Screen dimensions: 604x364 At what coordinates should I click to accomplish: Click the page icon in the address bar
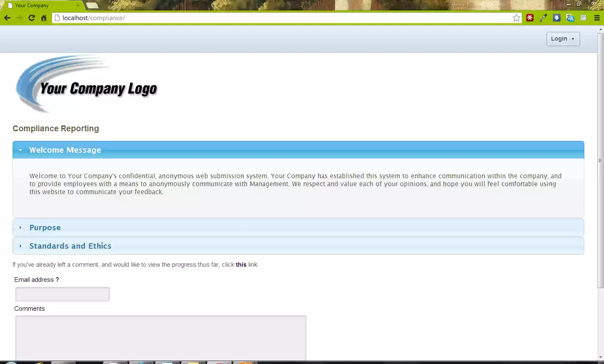pos(57,18)
